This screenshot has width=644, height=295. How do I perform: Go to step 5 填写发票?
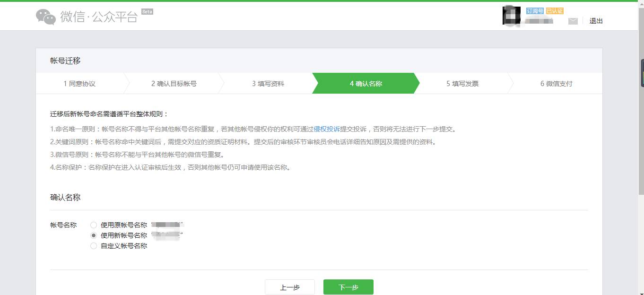coord(462,84)
